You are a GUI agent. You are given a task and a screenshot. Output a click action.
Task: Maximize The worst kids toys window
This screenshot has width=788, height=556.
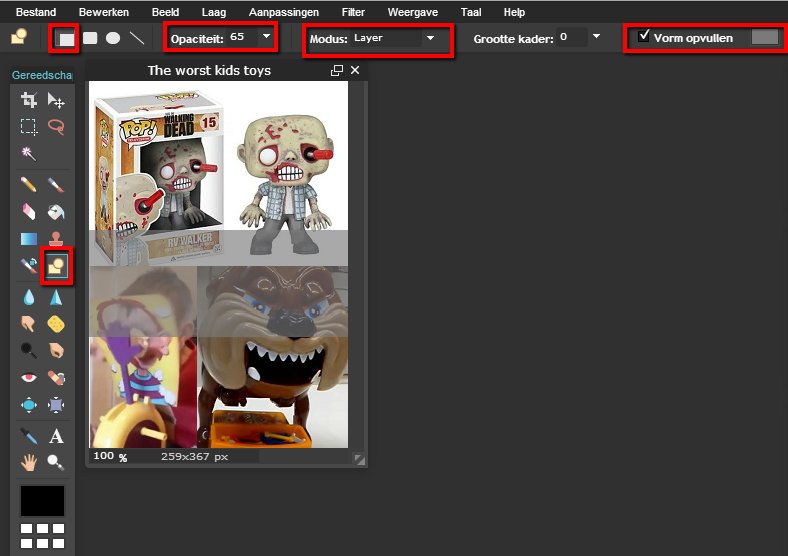[337, 70]
